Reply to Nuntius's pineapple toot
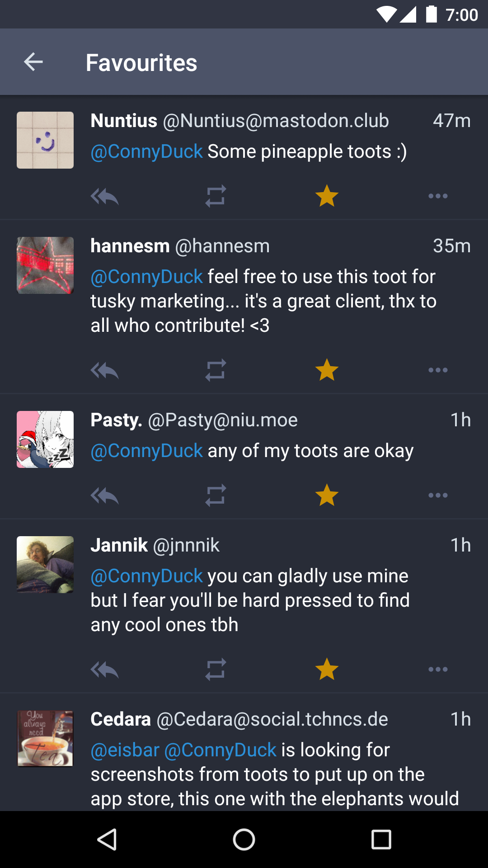This screenshot has height=868, width=488. tap(104, 196)
